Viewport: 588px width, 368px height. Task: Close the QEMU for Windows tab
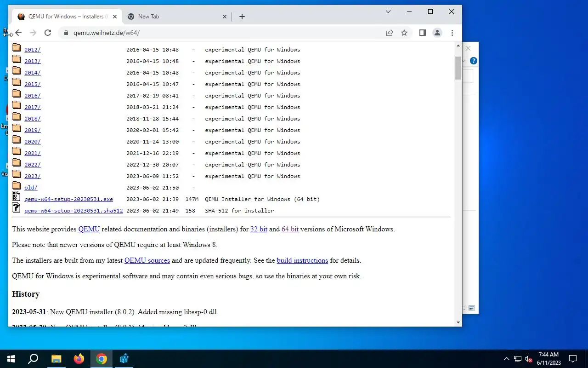click(x=115, y=17)
